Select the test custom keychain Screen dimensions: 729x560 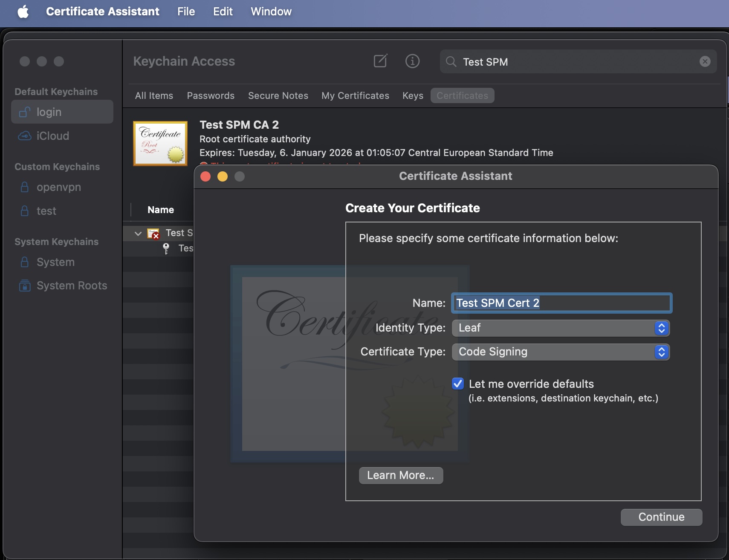(x=62, y=211)
